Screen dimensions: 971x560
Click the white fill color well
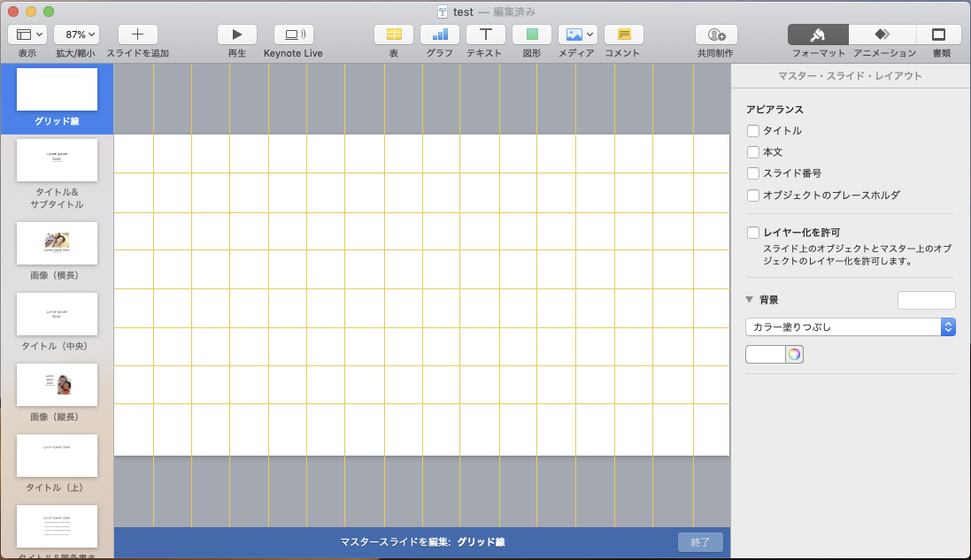[x=766, y=355]
